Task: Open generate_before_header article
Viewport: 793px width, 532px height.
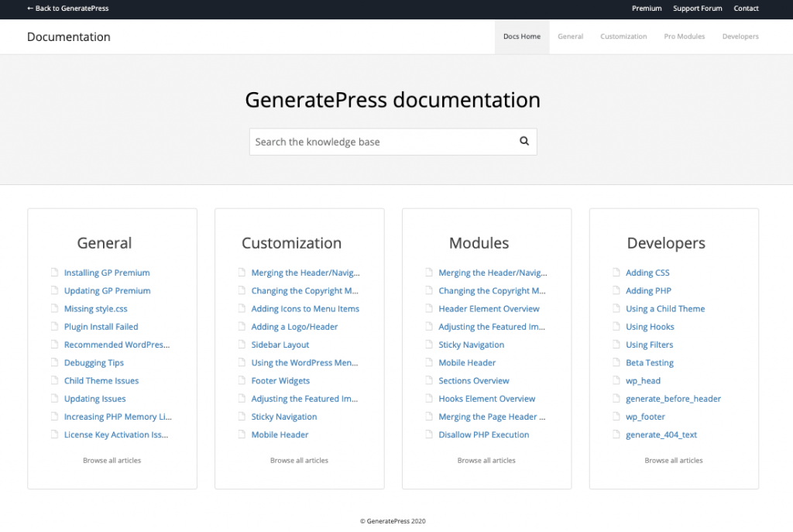Action: (x=673, y=399)
